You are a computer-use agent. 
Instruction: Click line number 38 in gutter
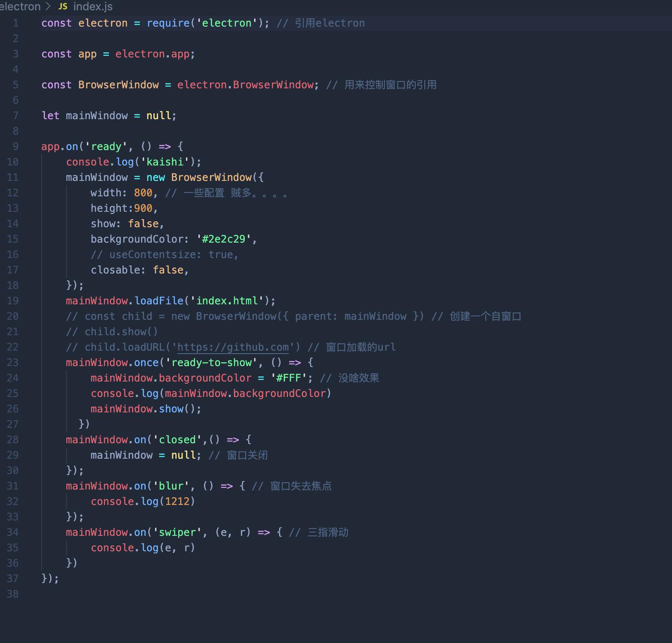click(12, 594)
